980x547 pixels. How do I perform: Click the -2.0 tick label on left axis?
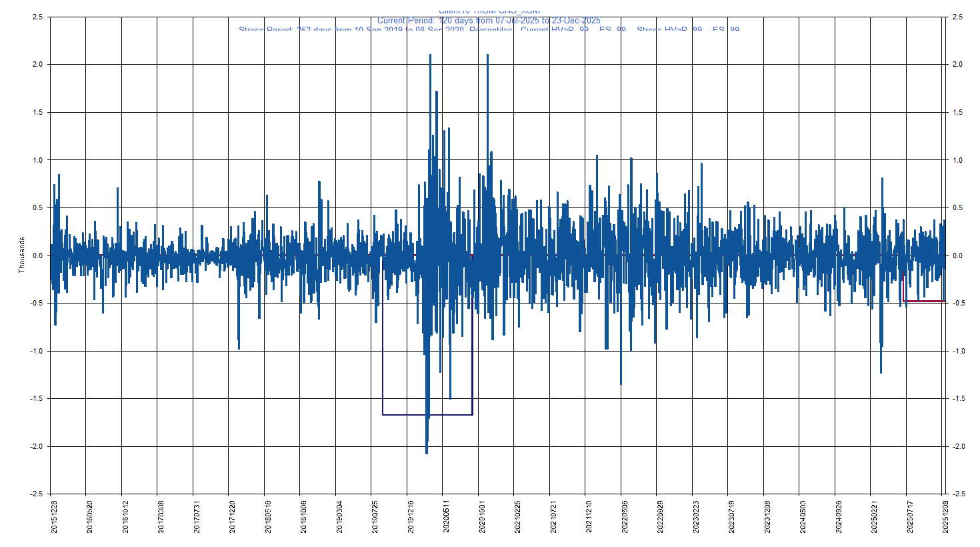(x=36, y=446)
